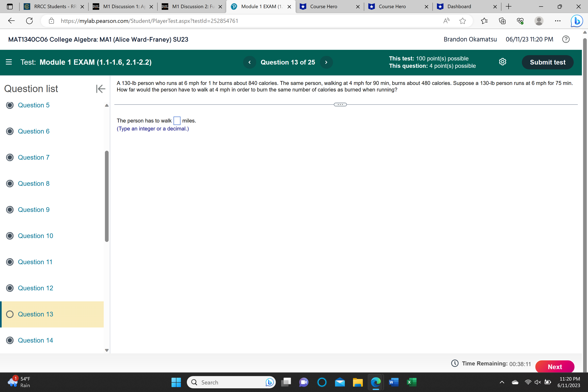Image resolution: width=588 pixels, height=392 pixels.
Task: Click the browser profile avatar icon
Action: pyautogui.click(x=539, y=21)
